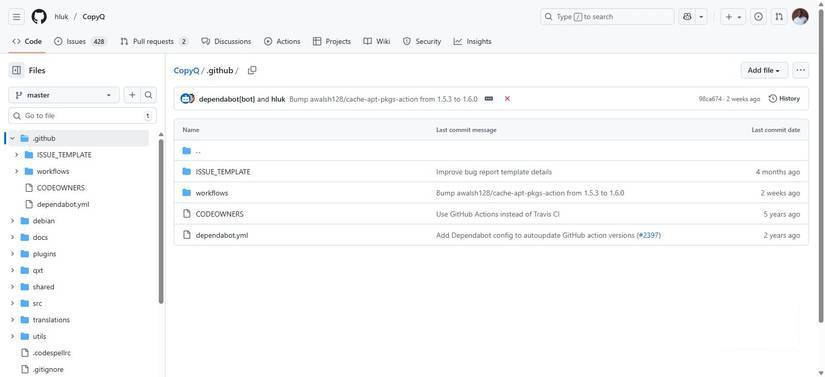Click the add file plus icon in sidebar

(132, 95)
